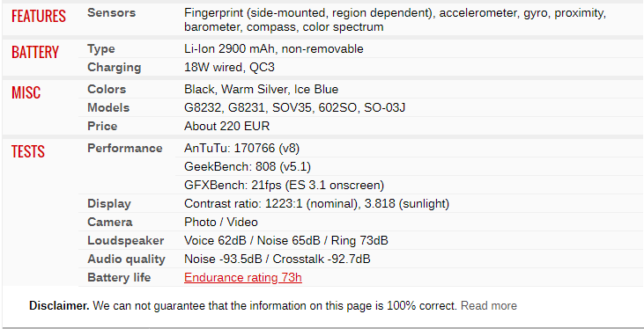Click the Display test label
Viewport: 644px width, 329px height.
(x=109, y=204)
